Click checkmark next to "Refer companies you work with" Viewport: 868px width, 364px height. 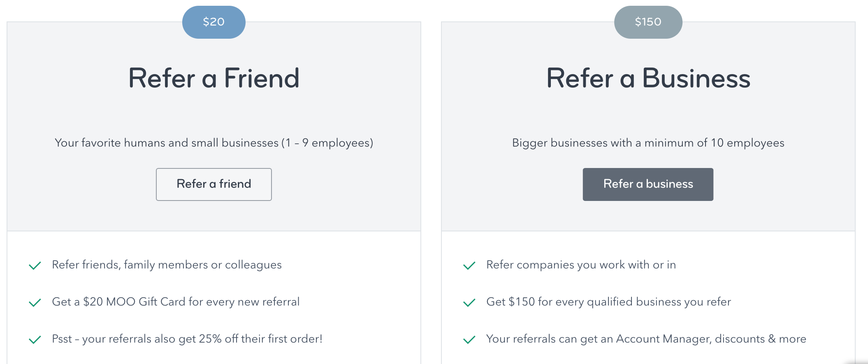(x=469, y=266)
